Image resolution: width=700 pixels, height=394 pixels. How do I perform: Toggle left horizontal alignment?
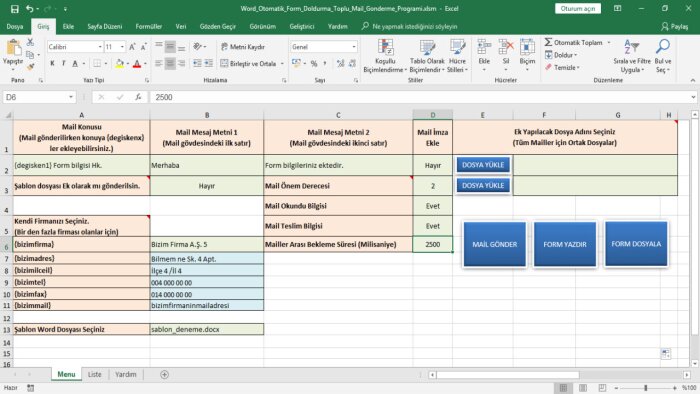tap(159, 64)
